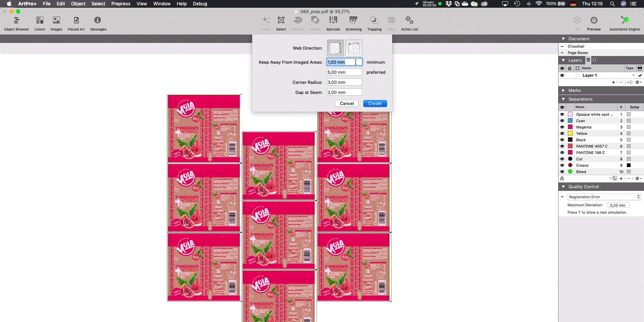
Task: Open the Object menu
Action: pyautogui.click(x=78, y=4)
